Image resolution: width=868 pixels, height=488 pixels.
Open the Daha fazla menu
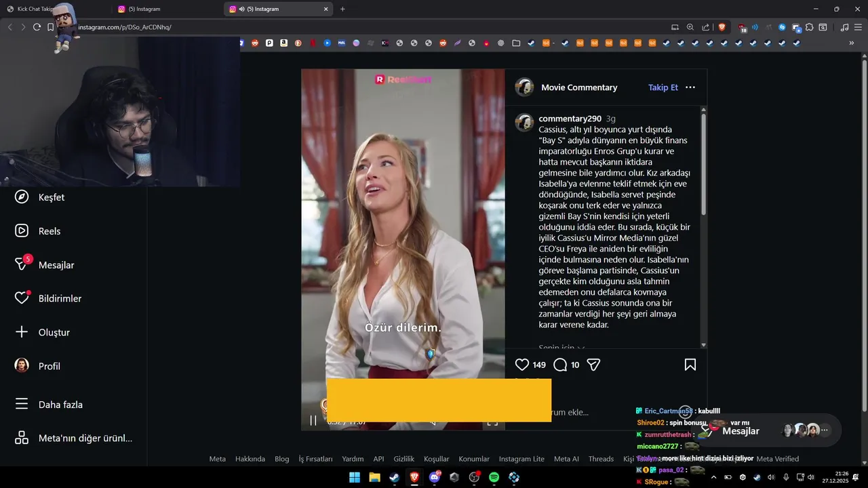pos(49,405)
